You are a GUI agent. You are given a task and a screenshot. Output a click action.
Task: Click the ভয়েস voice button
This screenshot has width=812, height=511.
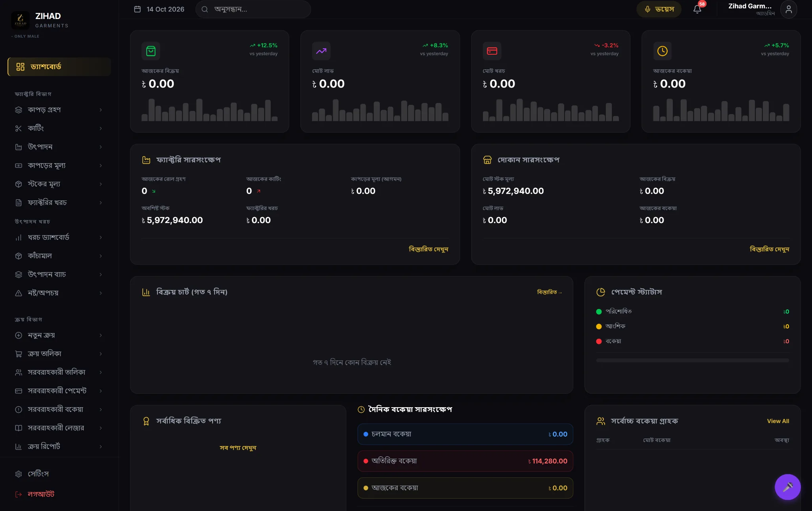[659, 9]
